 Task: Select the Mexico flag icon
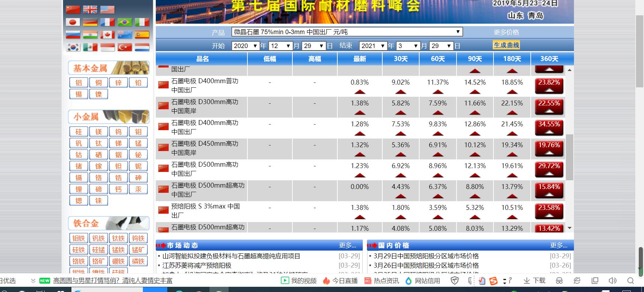tap(90, 47)
